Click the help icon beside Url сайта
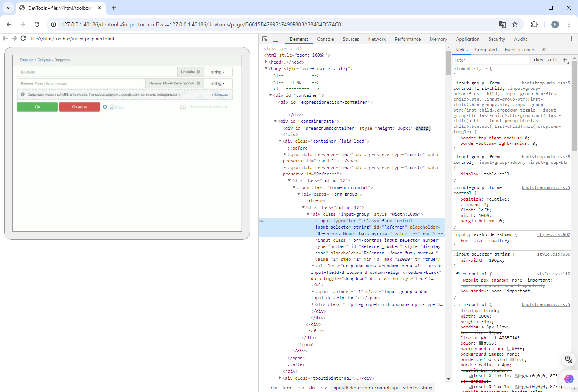Screen dimensions: 578x392 [x=198, y=72]
